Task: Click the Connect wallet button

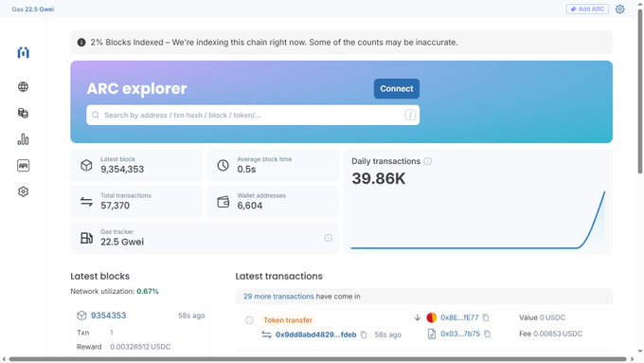Action: click(x=396, y=88)
